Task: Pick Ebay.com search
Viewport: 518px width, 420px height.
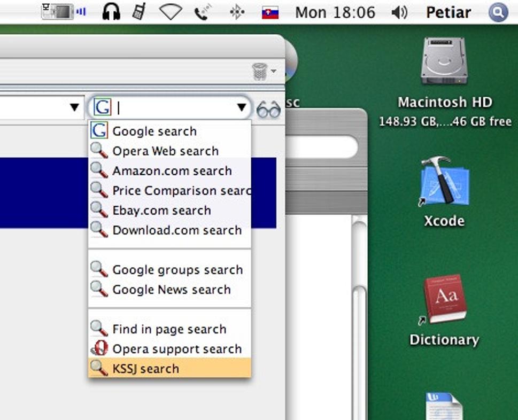Action: coord(169,211)
